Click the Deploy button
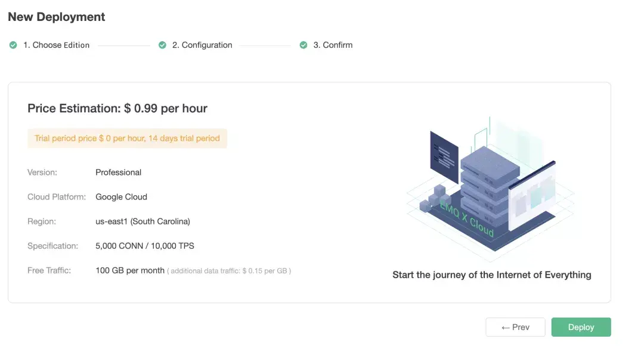This screenshot has width=644, height=351. pyautogui.click(x=581, y=327)
